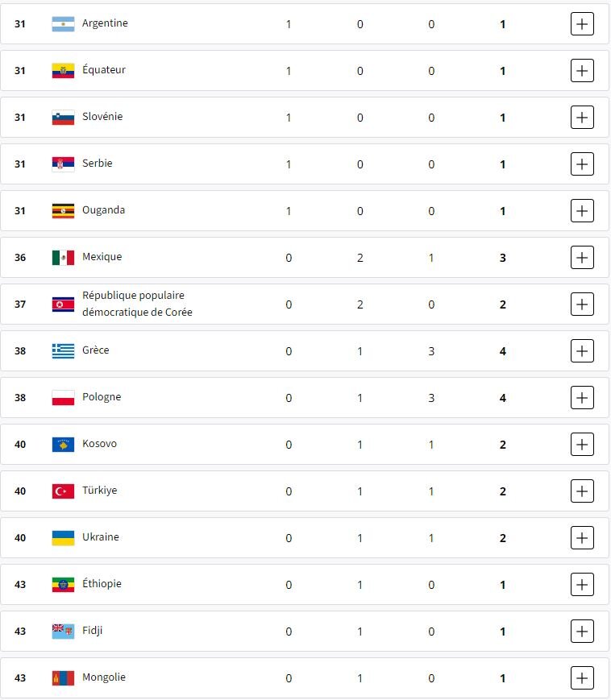Screen dimensions: 611x700
Task: Click the Grèce flag icon
Action: click(63, 351)
